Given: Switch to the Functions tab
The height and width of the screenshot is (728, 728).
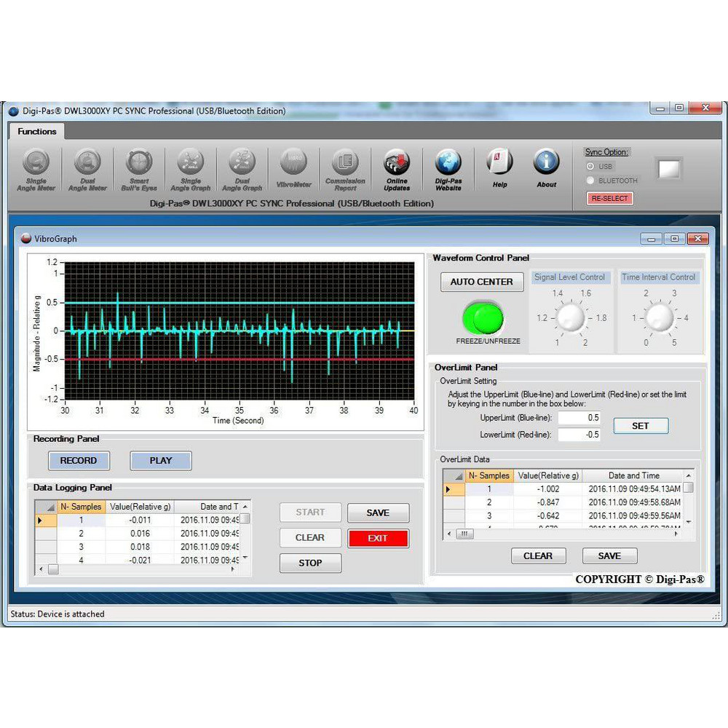Looking at the screenshot, I should pos(36,132).
